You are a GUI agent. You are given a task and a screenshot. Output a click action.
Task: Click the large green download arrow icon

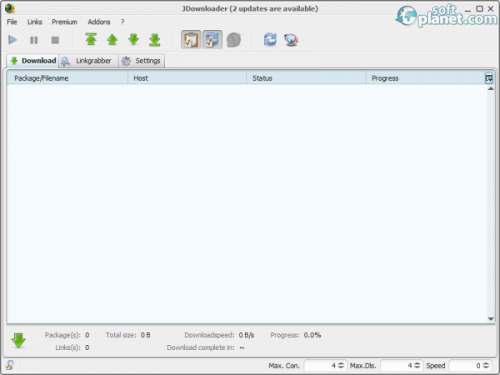pos(18,341)
